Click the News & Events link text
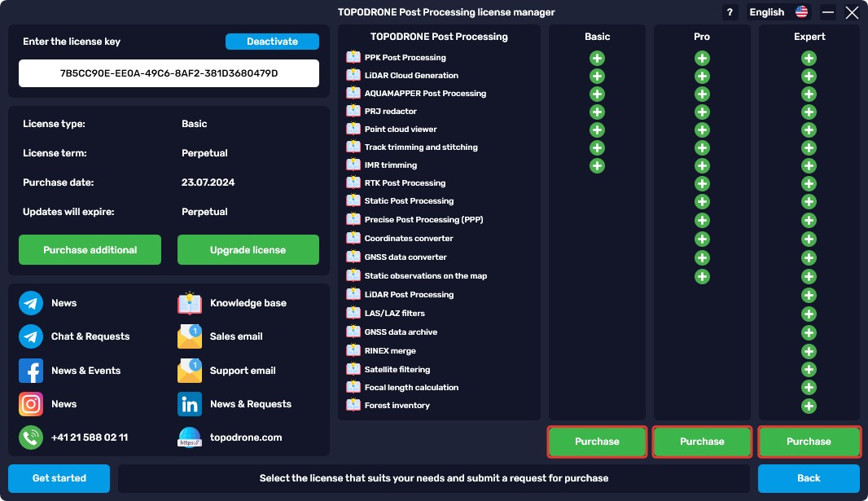868x501 pixels. 85,371
